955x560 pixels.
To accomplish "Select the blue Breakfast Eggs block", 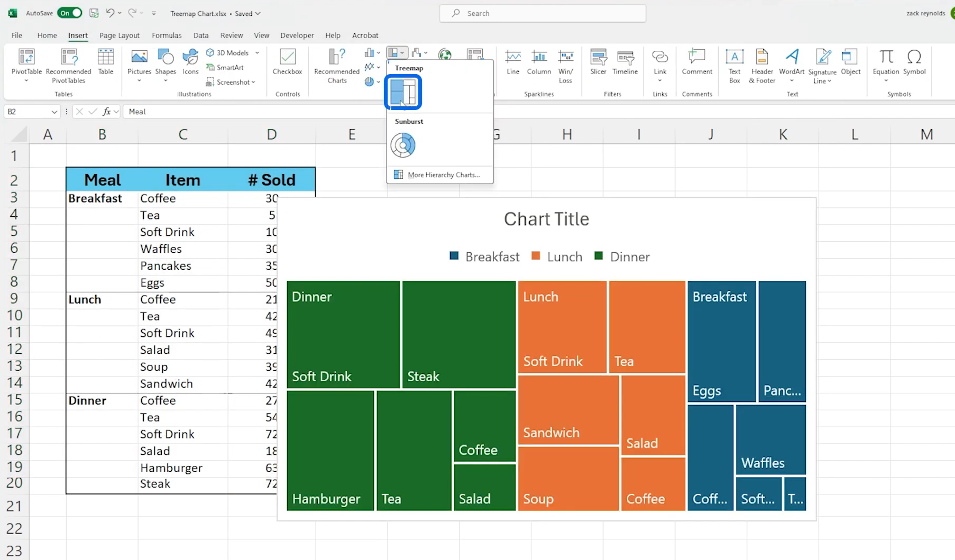I will (722, 341).
